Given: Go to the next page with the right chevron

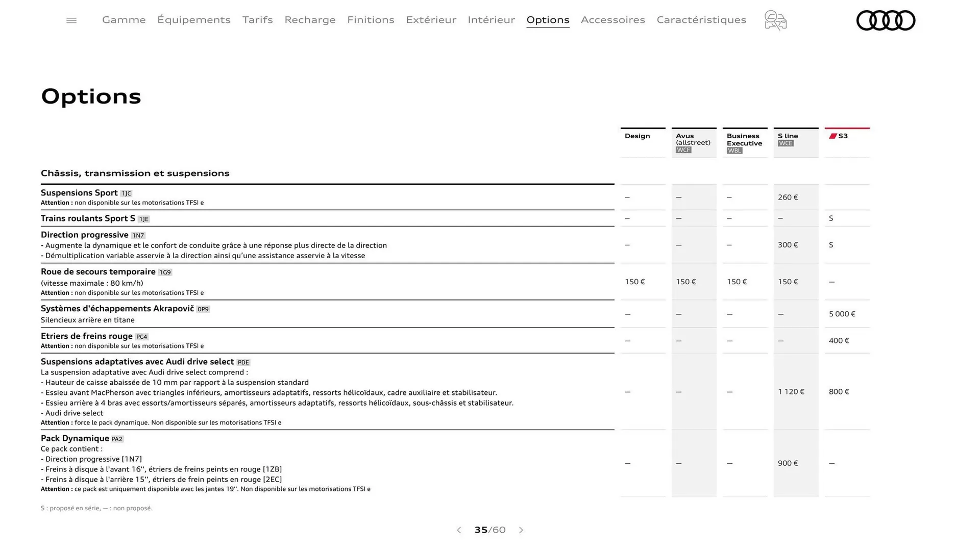Looking at the screenshot, I should pyautogui.click(x=521, y=530).
